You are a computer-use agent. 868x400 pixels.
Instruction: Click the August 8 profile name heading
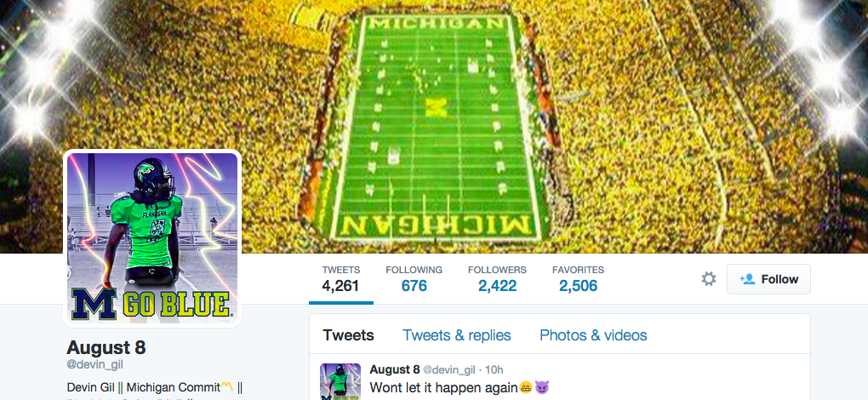(106, 347)
